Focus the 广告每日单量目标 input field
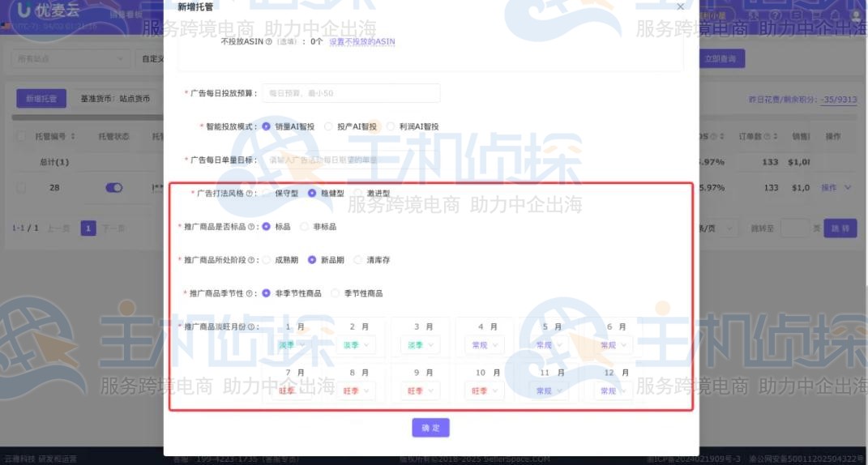Image resolution: width=868 pixels, height=465 pixels. pos(351,160)
